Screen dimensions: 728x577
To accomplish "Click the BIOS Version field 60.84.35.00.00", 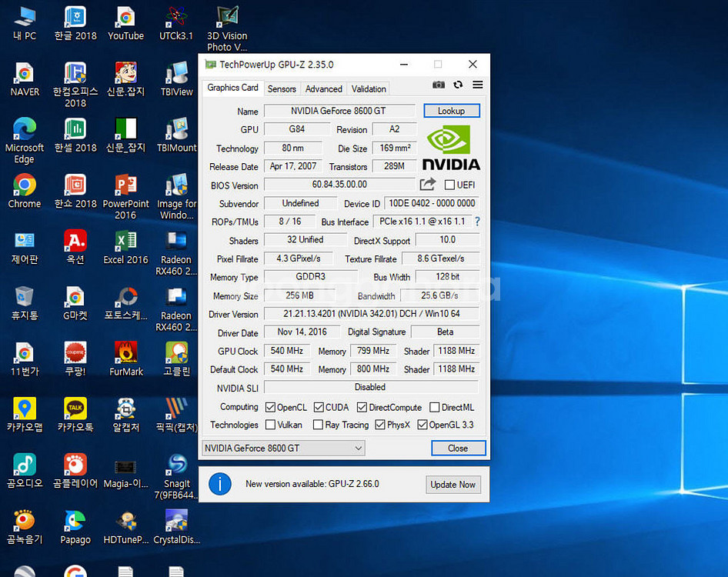I will pyautogui.click(x=339, y=185).
